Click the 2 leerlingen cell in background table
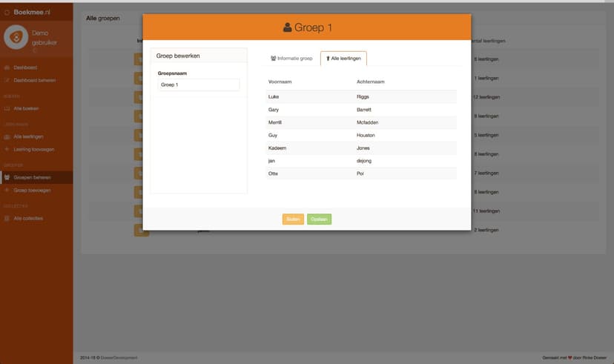Image resolution: width=614 pixels, height=364 pixels. pos(486,230)
